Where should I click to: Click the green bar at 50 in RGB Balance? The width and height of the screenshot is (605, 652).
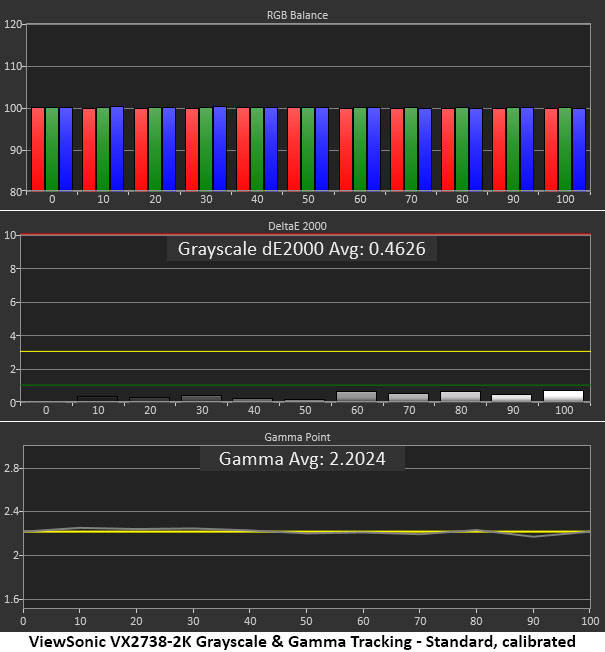tap(308, 149)
